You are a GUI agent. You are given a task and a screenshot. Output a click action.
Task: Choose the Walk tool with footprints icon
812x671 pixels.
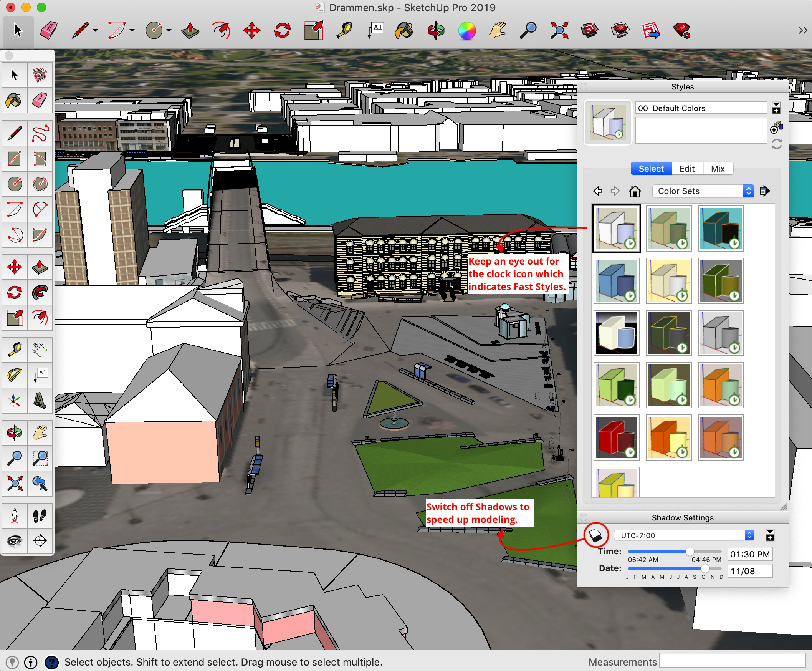click(40, 515)
